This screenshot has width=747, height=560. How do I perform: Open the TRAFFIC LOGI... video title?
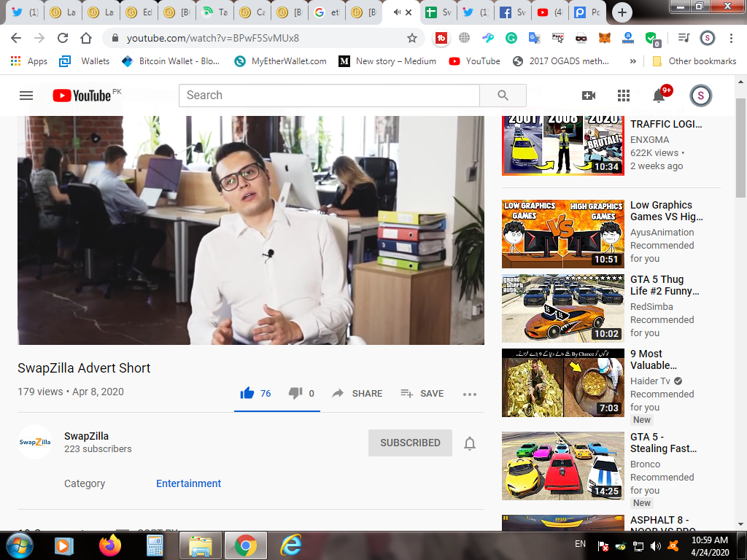click(x=666, y=124)
